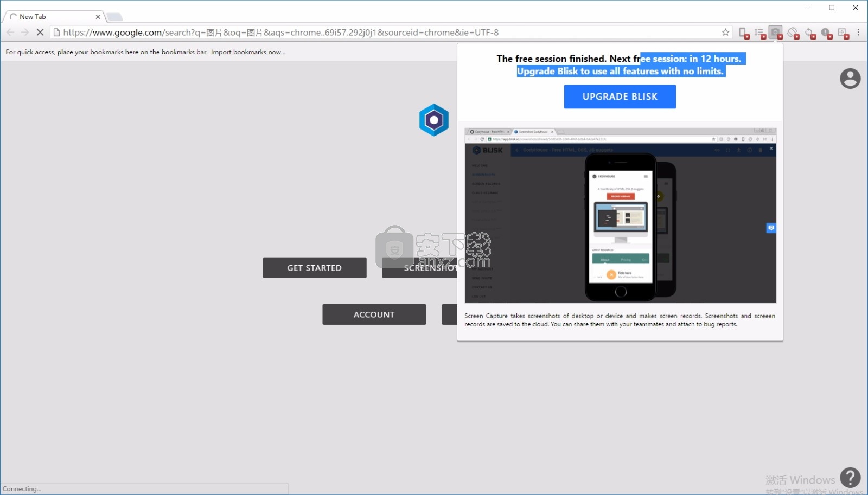This screenshot has height=495, width=868.
Task: Open the help question mark button
Action: (850, 478)
